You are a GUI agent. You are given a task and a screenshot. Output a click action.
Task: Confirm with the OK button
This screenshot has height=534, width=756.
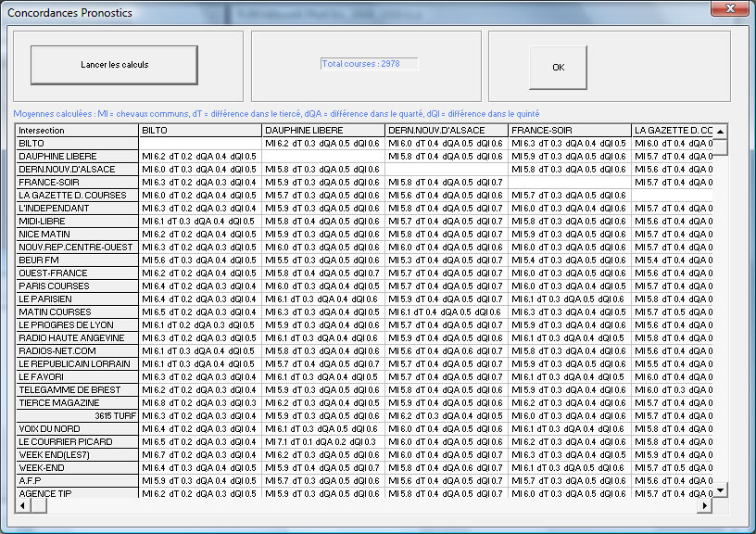[558, 68]
